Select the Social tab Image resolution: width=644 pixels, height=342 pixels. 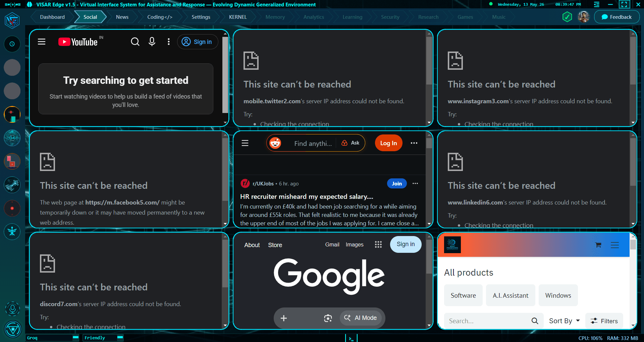point(90,17)
